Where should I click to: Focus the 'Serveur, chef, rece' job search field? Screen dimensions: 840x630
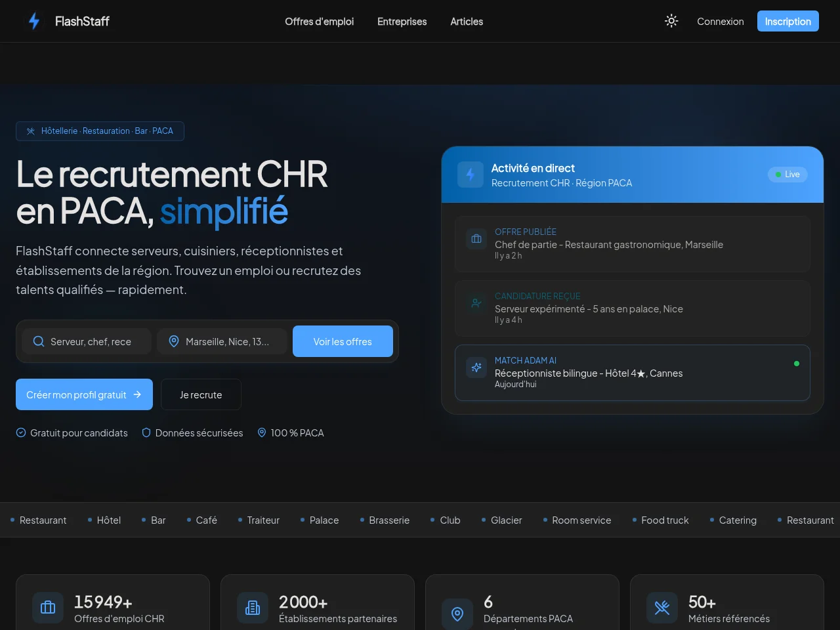(87, 341)
